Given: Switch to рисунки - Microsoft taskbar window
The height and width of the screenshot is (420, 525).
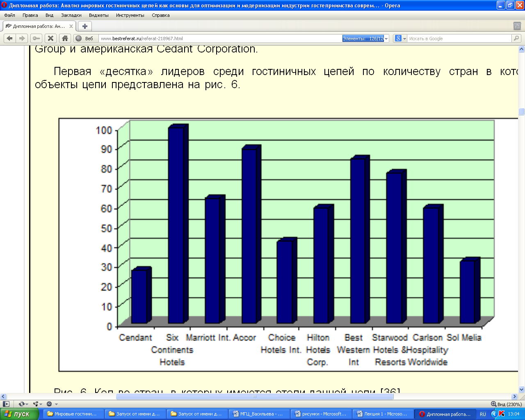Looking at the screenshot, I should point(321,414).
